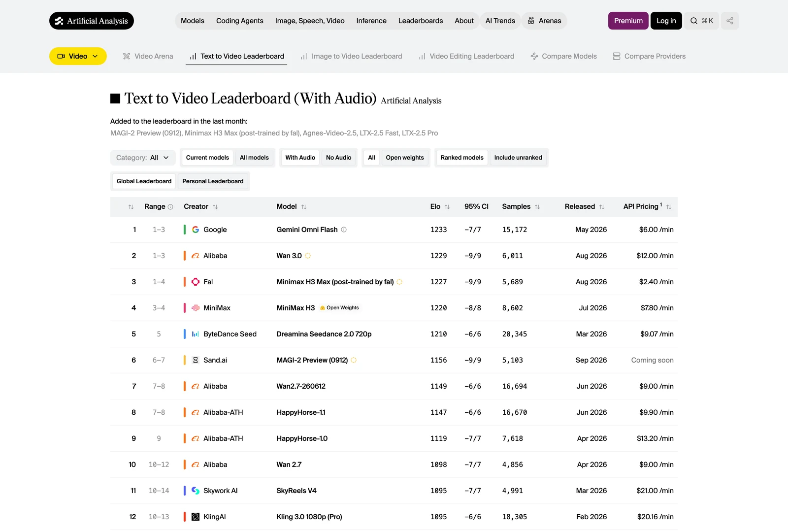Click the Arenas joystick icon
Viewport: 788px width, 532px height.
tap(531, 21)
